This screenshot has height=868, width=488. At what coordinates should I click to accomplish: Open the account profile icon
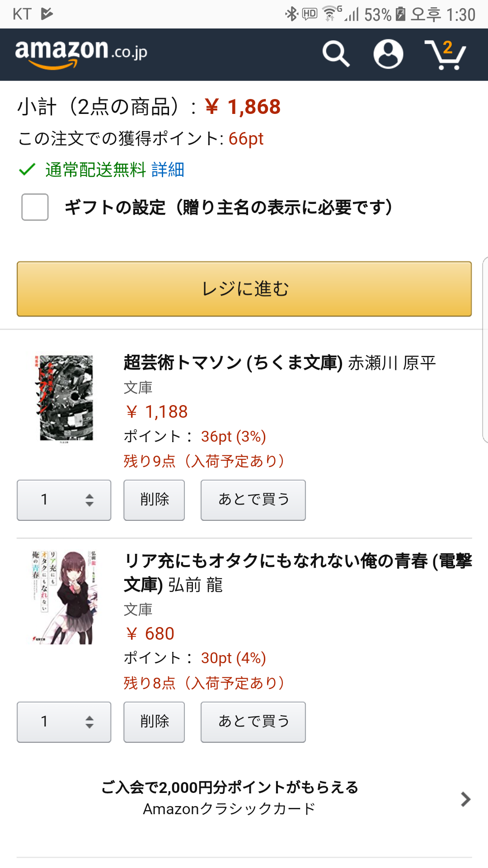coord(388,54)
